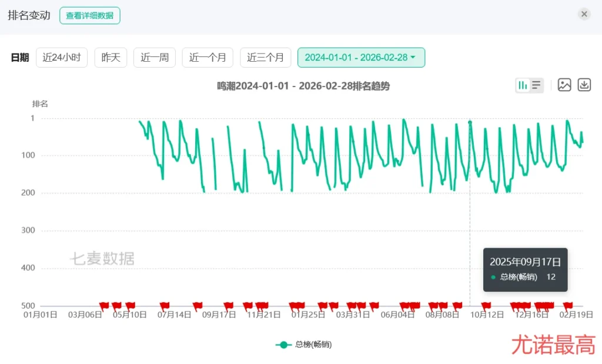Click the green legend line marker
The width and height of the screenshot is (602, 364).
(x=283, y=345)
